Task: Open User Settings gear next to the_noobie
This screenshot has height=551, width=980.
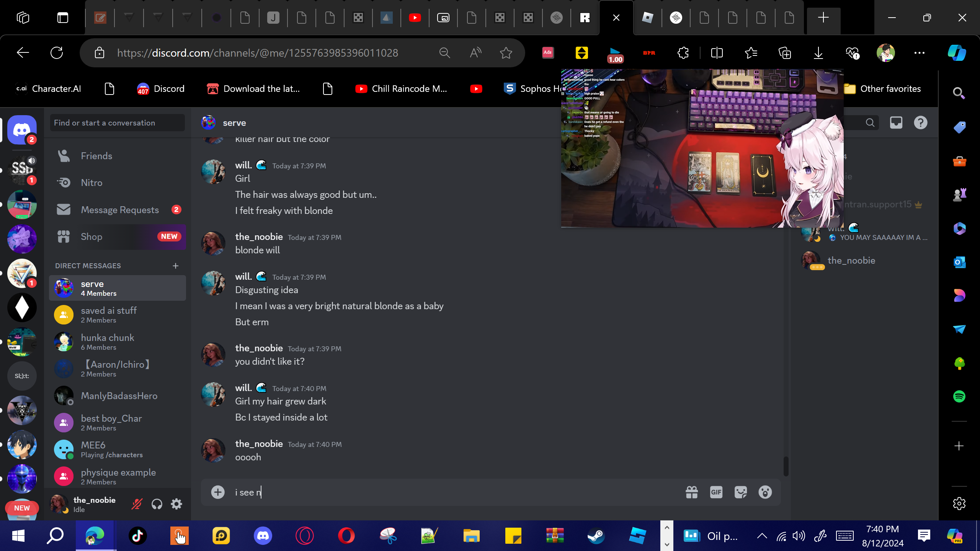Action: 176,504
